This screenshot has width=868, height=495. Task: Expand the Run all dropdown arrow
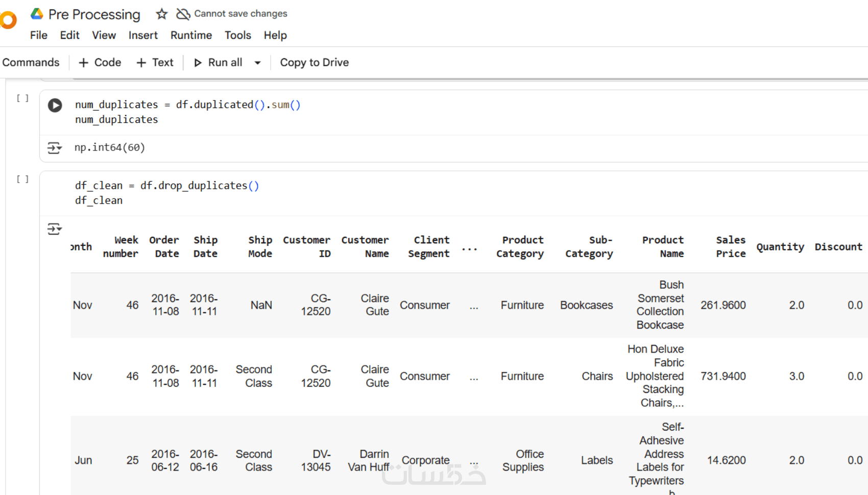coord(258,63)
